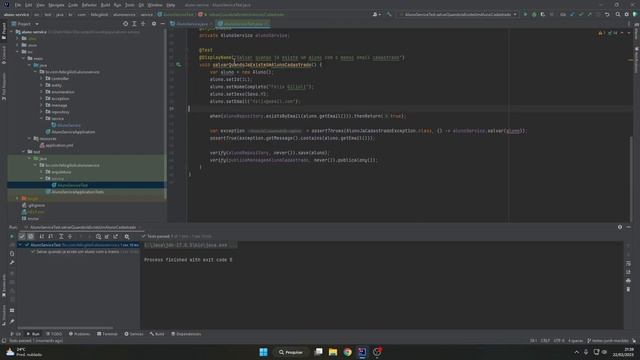Select AlunoServiceApplication in project tree
This screenshot has width=640, height=360.
pos(70,132)
